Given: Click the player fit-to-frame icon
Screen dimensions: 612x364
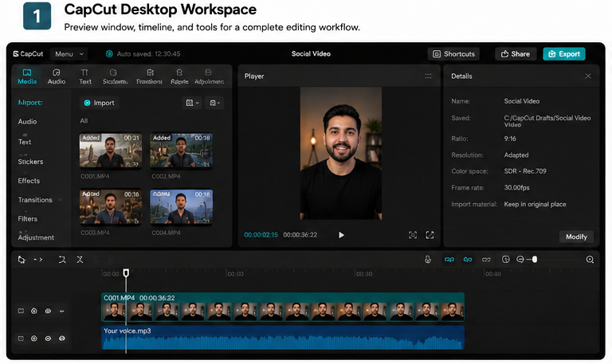Looking at the screenshot, I should 413,235.
